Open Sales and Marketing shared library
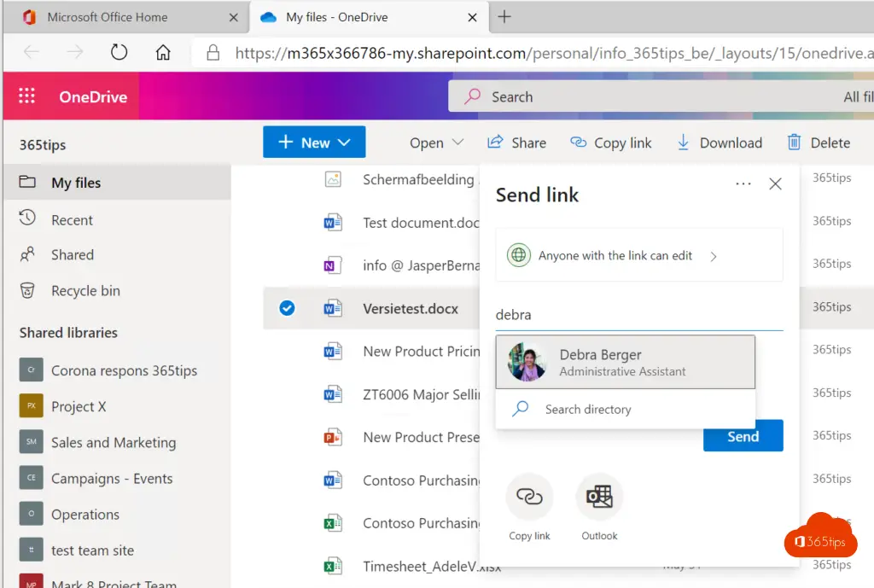 coord(113,442)
